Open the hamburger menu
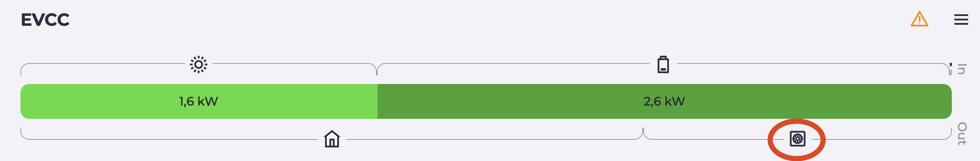This screenshot has width=980, height=161. point(961,20)
